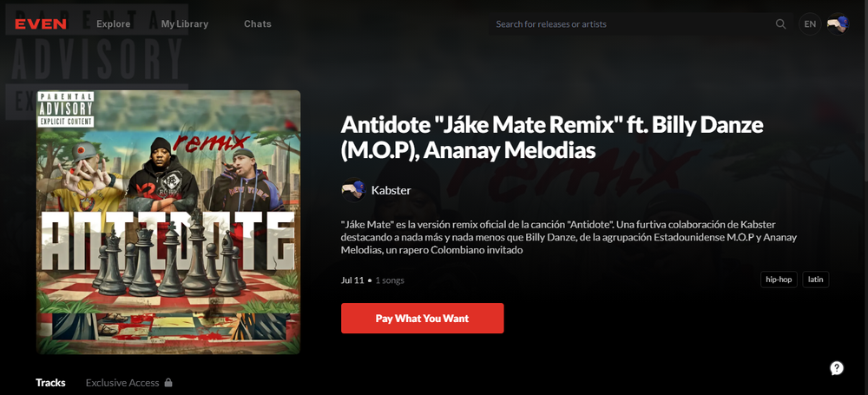Click the Pay What You Want button

click(423, 318)
